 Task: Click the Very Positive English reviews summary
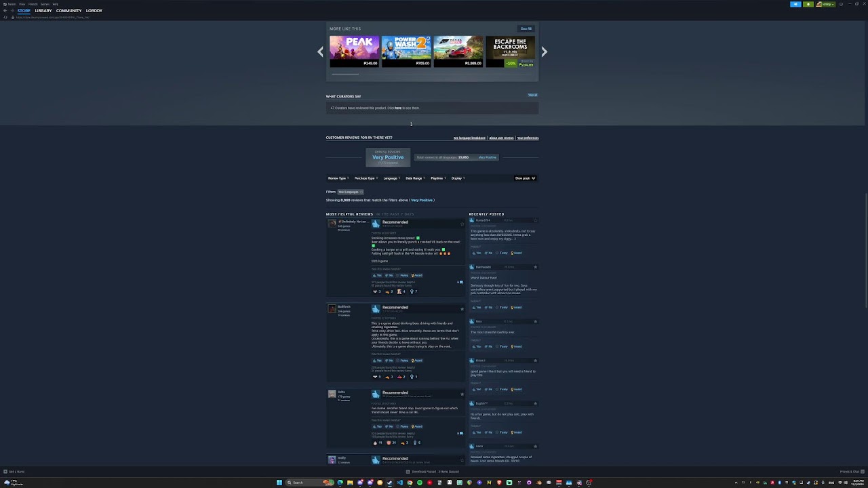point(388,157)
